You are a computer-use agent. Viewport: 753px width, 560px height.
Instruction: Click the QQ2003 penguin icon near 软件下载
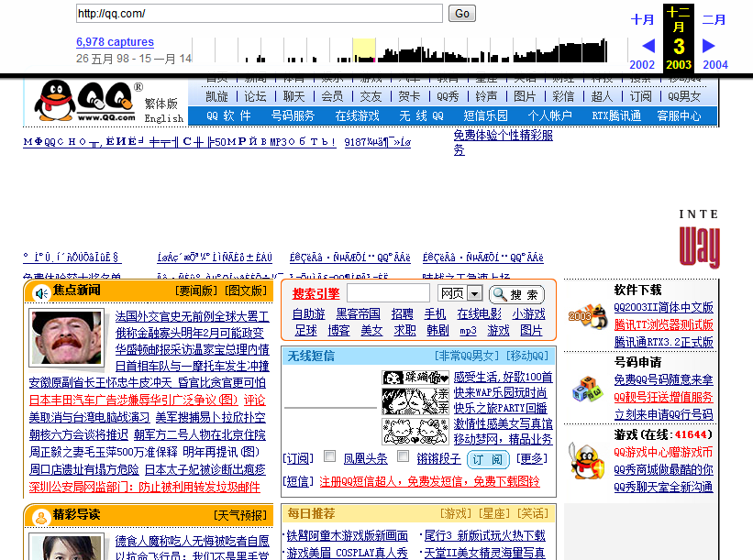[x=587, y=317]
